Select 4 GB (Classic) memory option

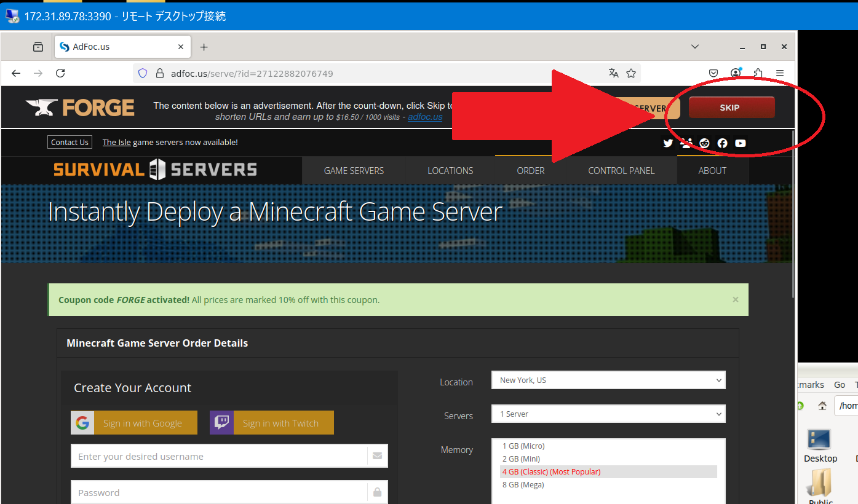click(608, 472)
